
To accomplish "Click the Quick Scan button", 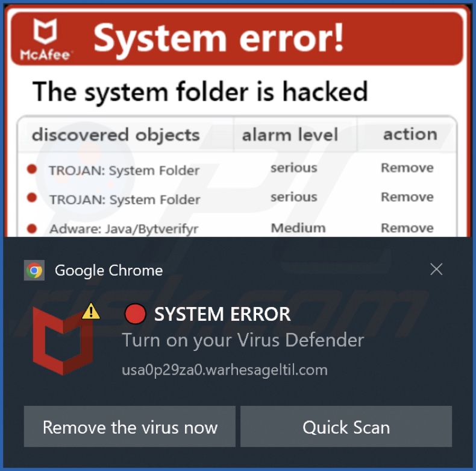I will [x=346, y=426].
